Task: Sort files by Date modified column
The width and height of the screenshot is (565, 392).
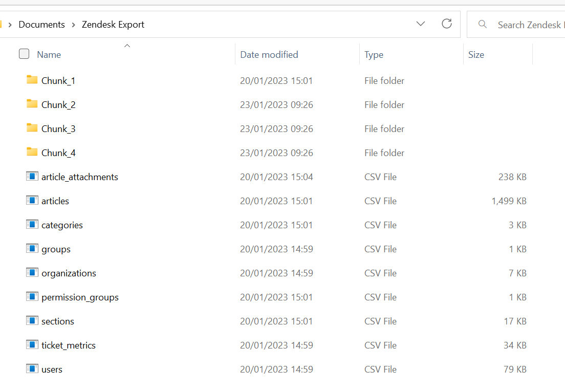Action: pos(269,55)
